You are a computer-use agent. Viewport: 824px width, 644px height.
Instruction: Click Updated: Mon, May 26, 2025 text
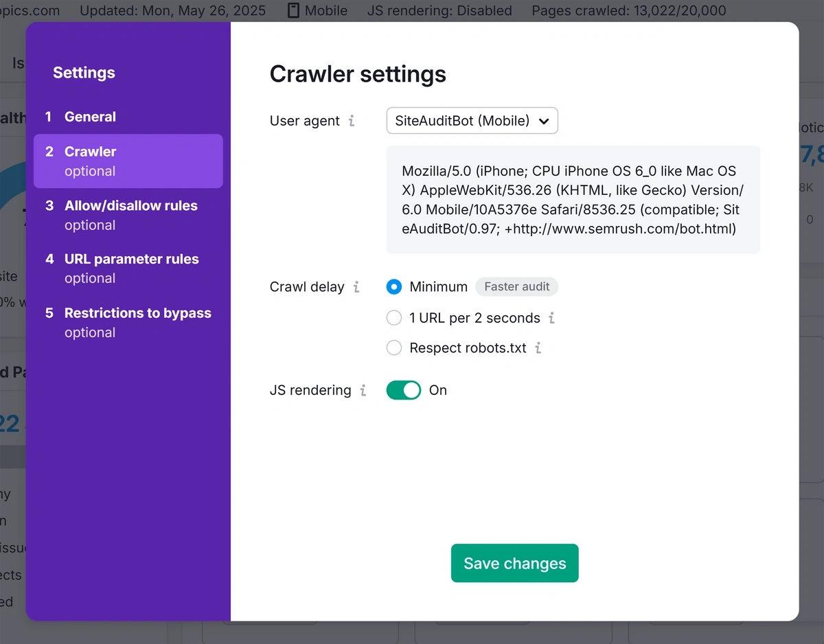(x=173, y=11)
